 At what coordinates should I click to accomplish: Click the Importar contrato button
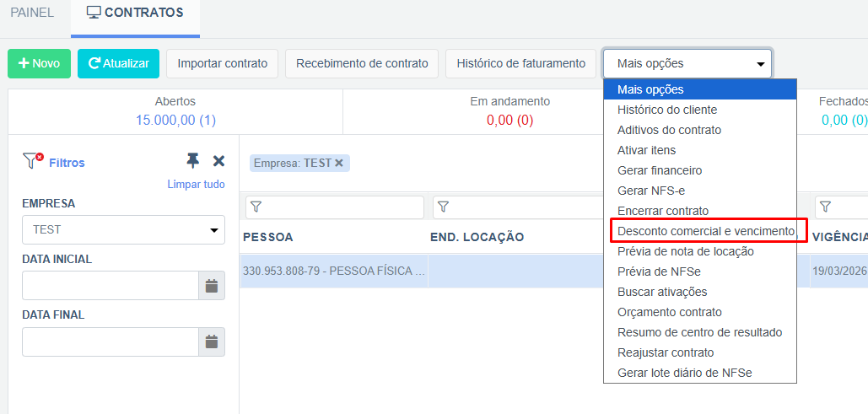222,63
